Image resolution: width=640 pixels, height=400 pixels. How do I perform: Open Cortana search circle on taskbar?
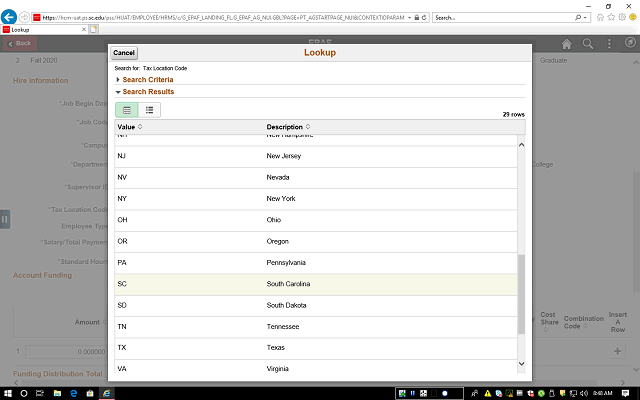[x=24, y=393]
